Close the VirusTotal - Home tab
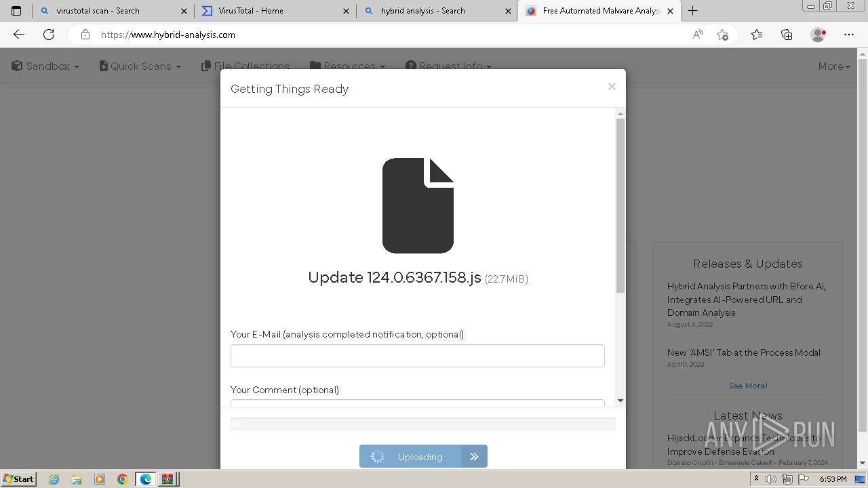Image resolution: width=868 pixels, height=488 pixels. click(346, 11)
